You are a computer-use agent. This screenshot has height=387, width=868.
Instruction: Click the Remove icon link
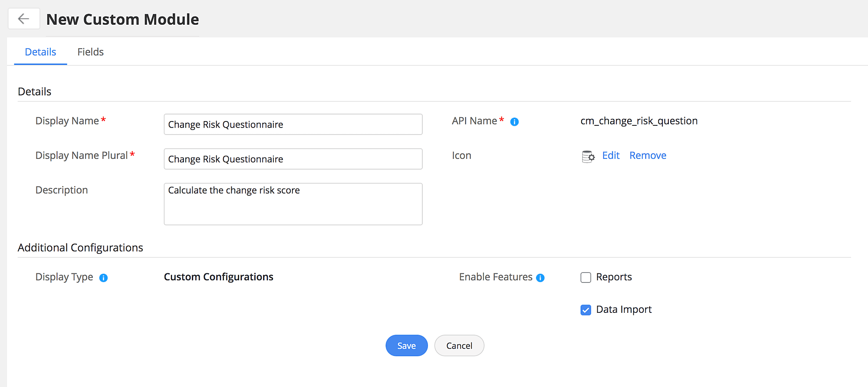click(648, 156)
